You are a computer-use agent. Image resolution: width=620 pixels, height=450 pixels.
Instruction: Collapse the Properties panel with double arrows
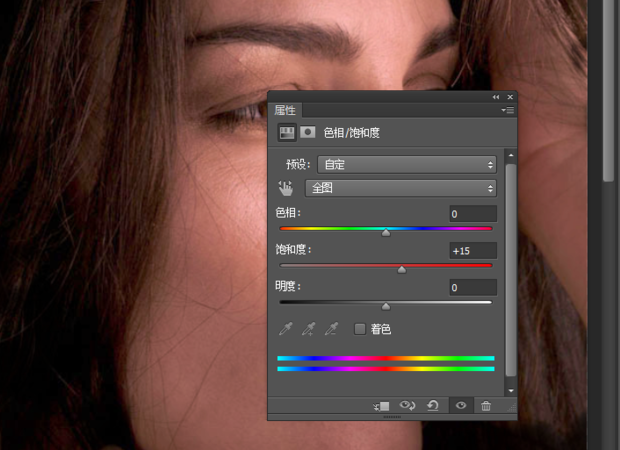click(x=496, y=97)
